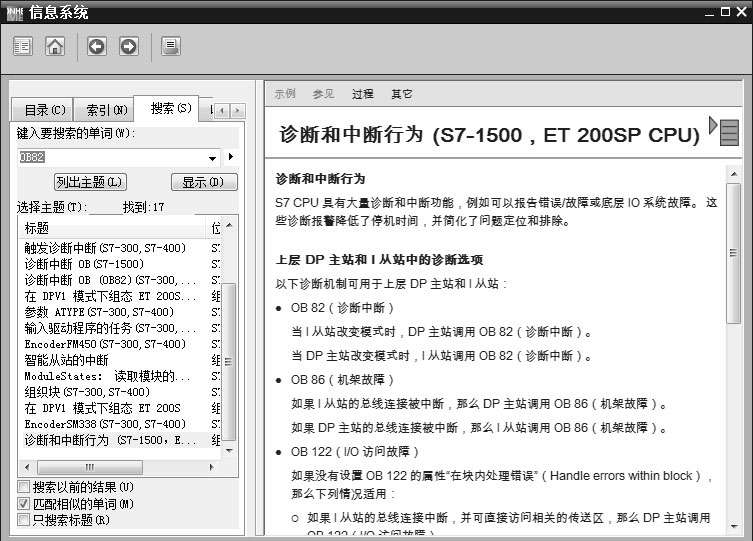Viewport: 753px width, 541px height.
Task: Click the bullet text OB 86（机架故障）
Action: (342, 380)
